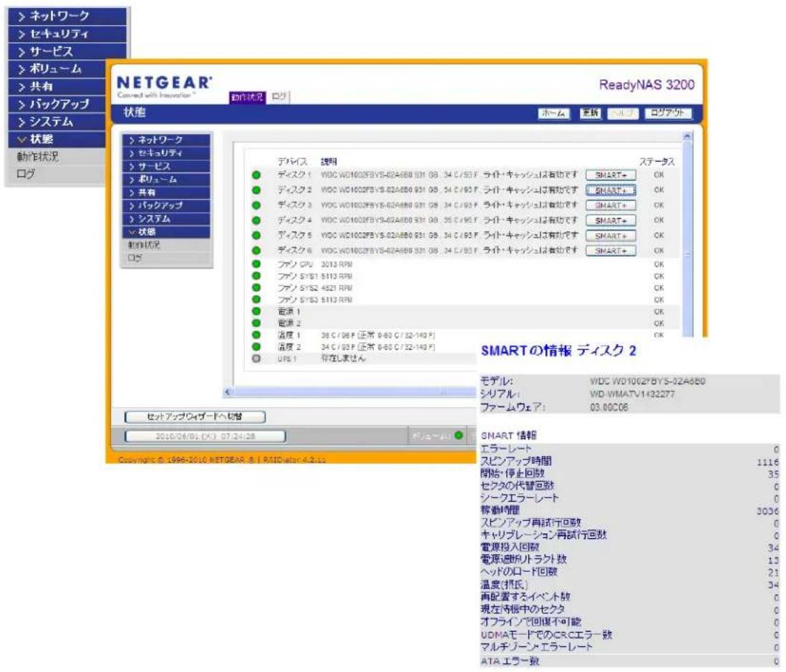The image size is (786, 672).
Task: Expand セキュリティ in the enlarged side menu
Action: 67,34
